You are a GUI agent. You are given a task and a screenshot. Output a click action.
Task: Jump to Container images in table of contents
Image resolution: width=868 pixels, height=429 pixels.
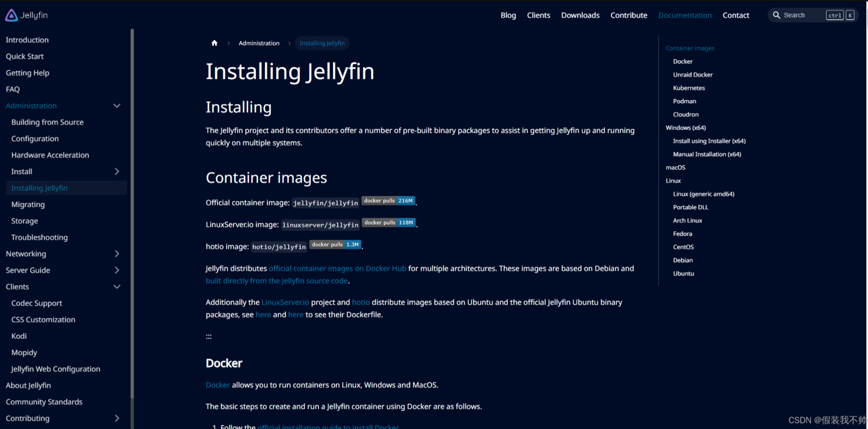point(690,48)
